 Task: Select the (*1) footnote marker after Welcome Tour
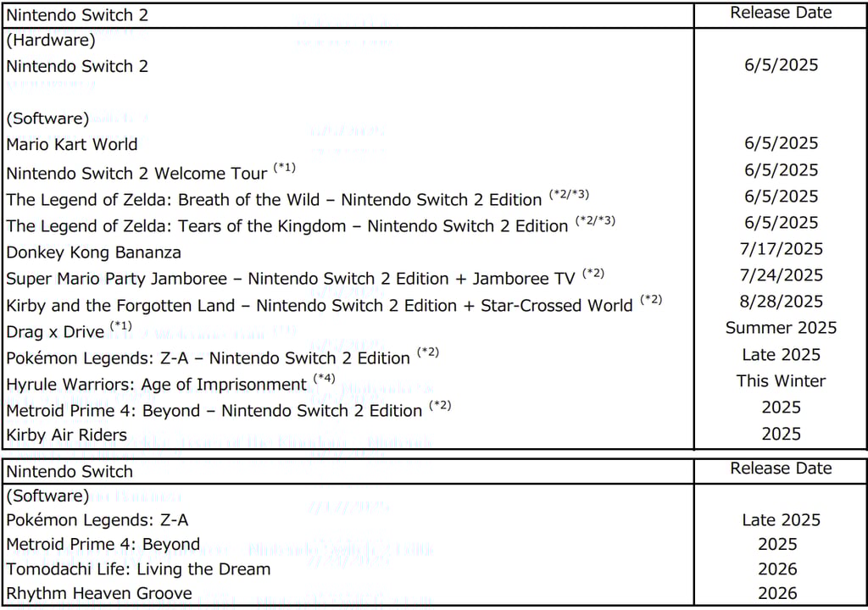point(285,167)
